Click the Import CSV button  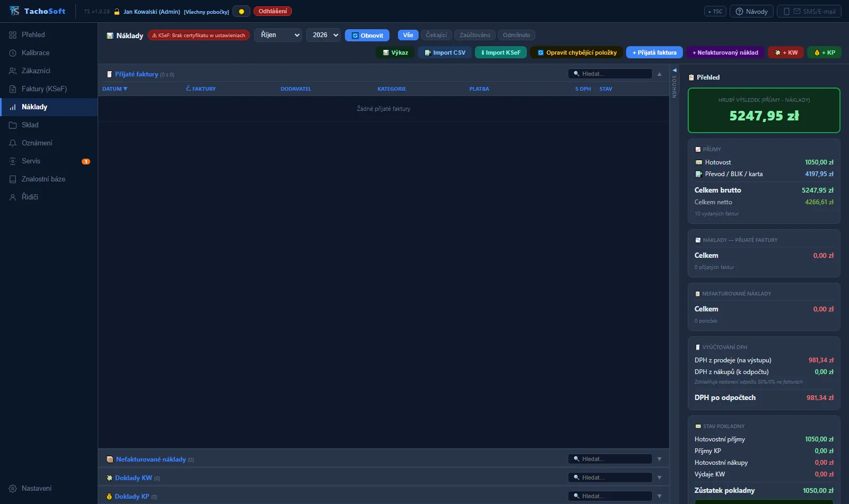click(x=445, y=53)
